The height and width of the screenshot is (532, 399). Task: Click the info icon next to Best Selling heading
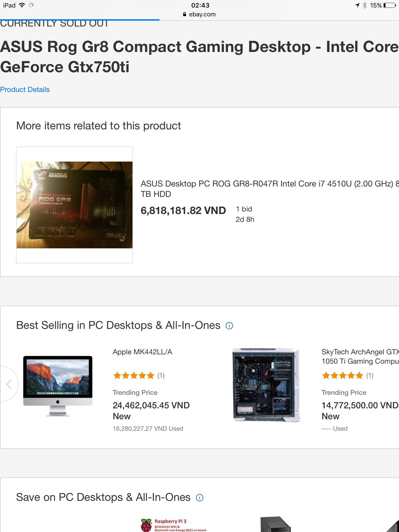coord(229,325)
